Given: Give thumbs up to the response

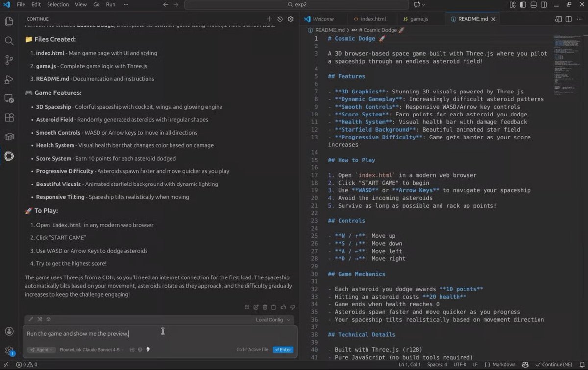Looking at the screenshot, I should pyautogui.click(x=283, y=307).
